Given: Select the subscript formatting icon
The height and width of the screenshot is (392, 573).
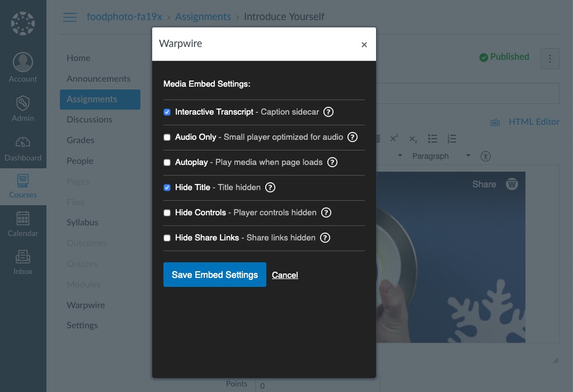Looking at the screenshot, I should click(412, 139).
